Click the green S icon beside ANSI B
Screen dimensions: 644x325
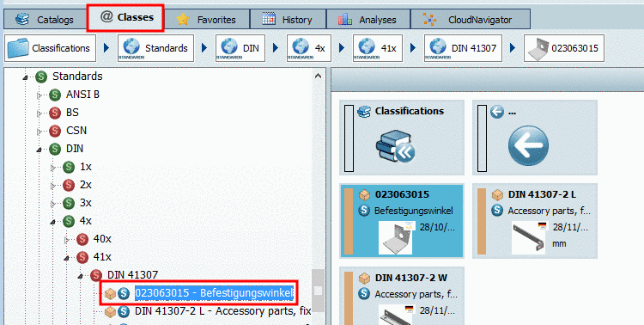(x=55, y=95)
